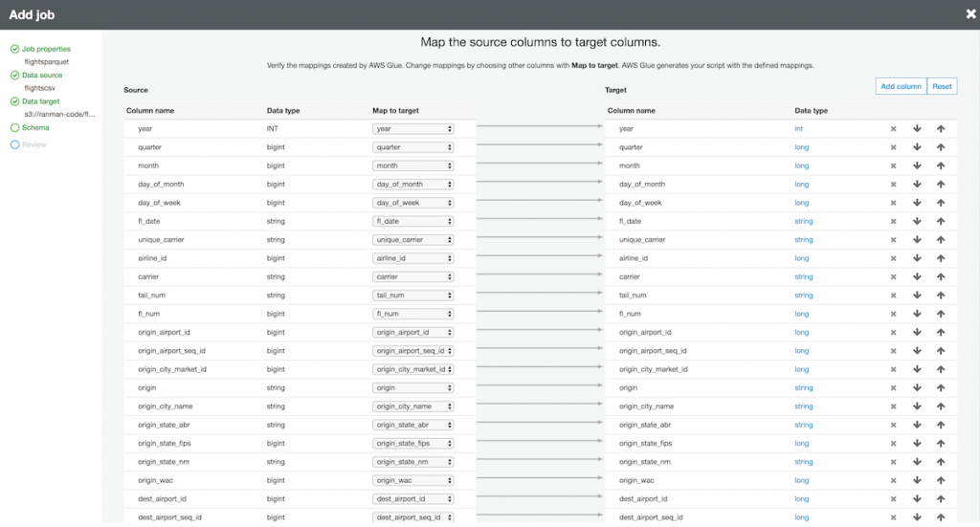The height and width of the screenshot is (527, 980).
Task: Reset the column mappings
Action: coord(942,86)
